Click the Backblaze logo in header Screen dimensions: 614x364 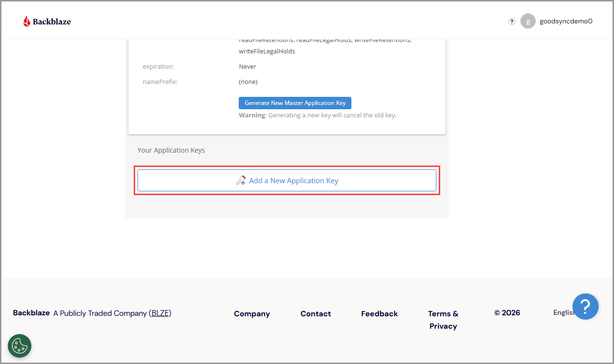47,21
